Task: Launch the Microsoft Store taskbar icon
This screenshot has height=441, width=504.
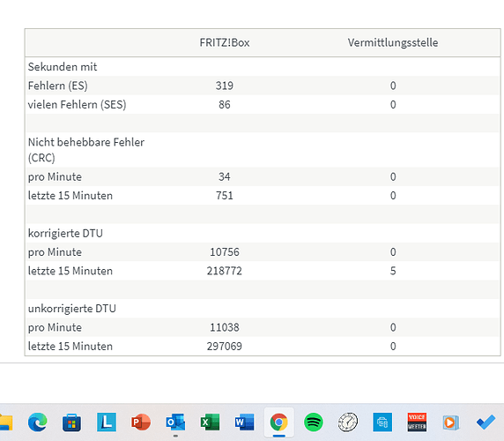Action: click(x=71, y=422)
